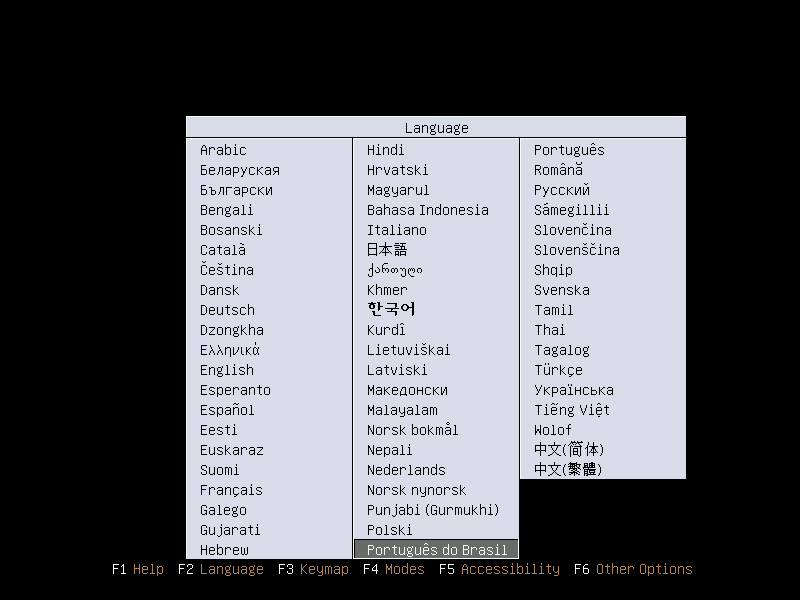
Task: Choose Nederlands entry
Action: 406,470
